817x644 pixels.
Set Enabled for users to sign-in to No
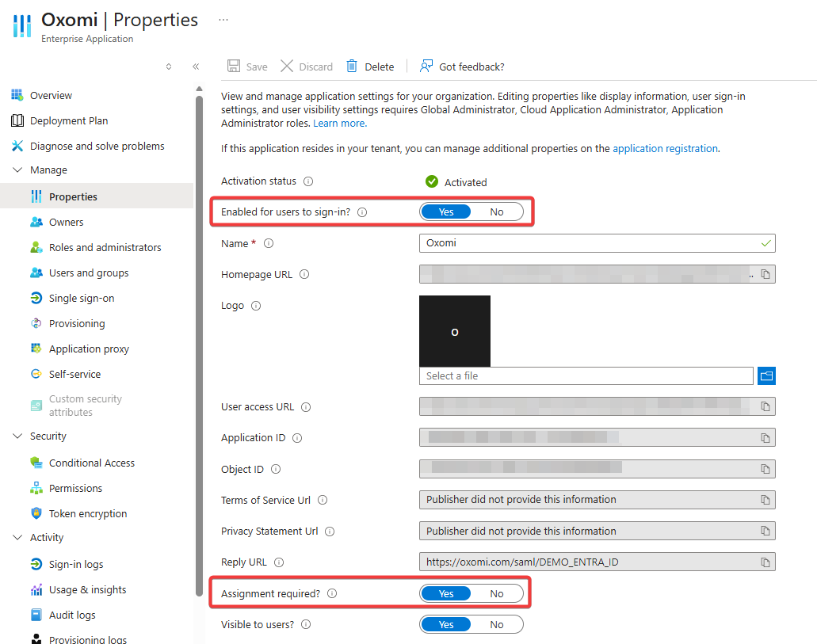point(497,211)
